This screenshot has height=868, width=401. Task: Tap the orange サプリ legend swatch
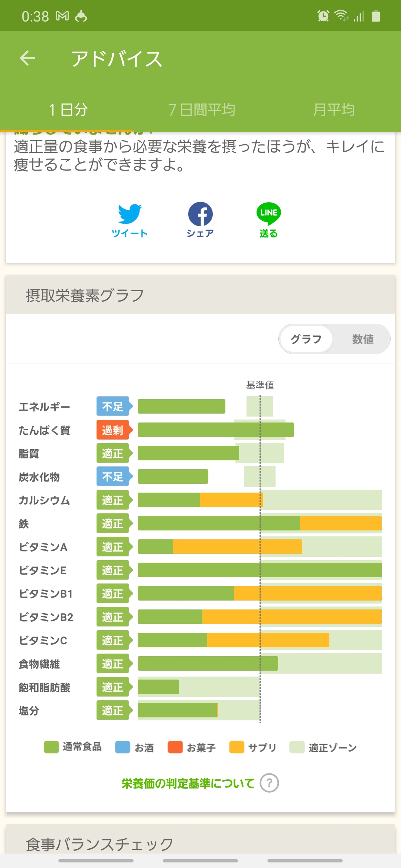point(237,747)
